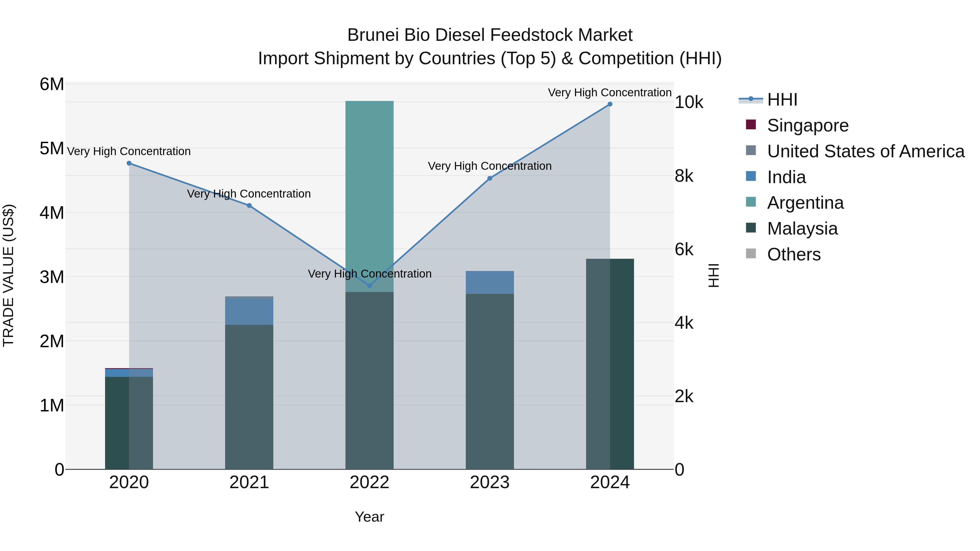Viewport: 980px width, 551px height.
Task: Click the India bar segment in 2021
Action: coord(249,312)
